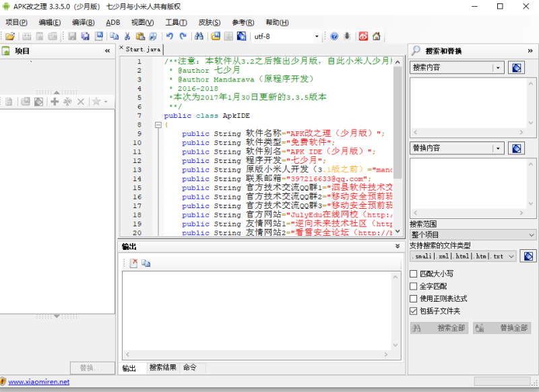Click the rename text icon in the 项目 panel
The height and width of the screenshot is (392, 539).
(x=68, y=102)
